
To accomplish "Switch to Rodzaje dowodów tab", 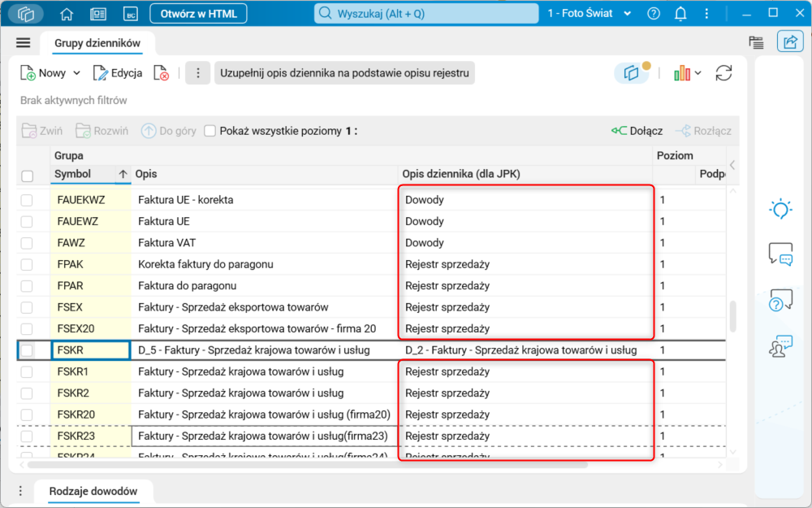I will tap(93, 491).
